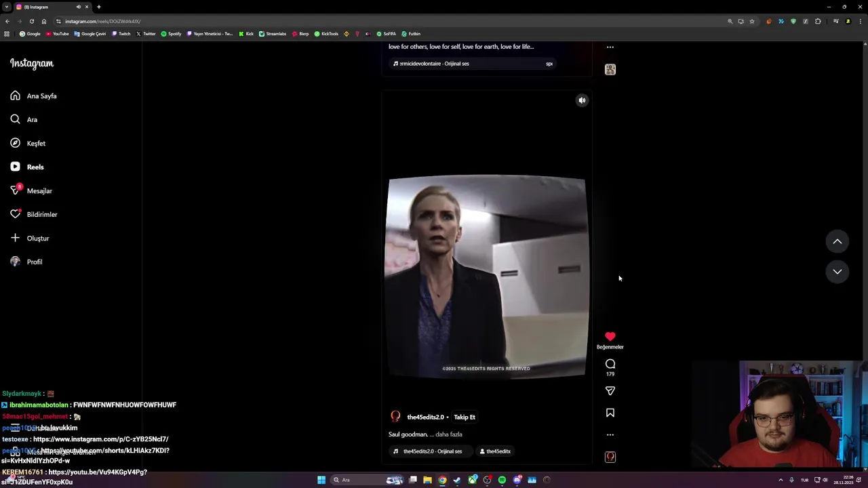Screen dimensions: 868x488
Task: Open Futbin bookmark
Action: pos(411,34)
